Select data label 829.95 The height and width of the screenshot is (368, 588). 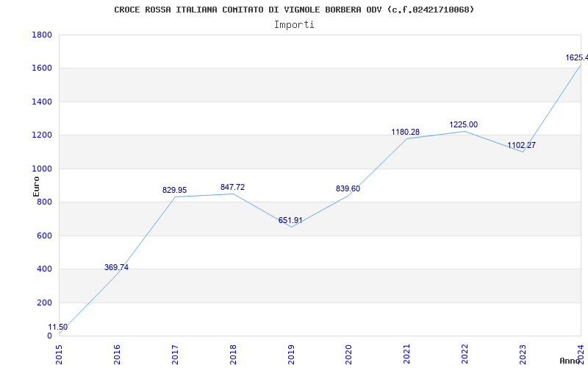(174, 191)
